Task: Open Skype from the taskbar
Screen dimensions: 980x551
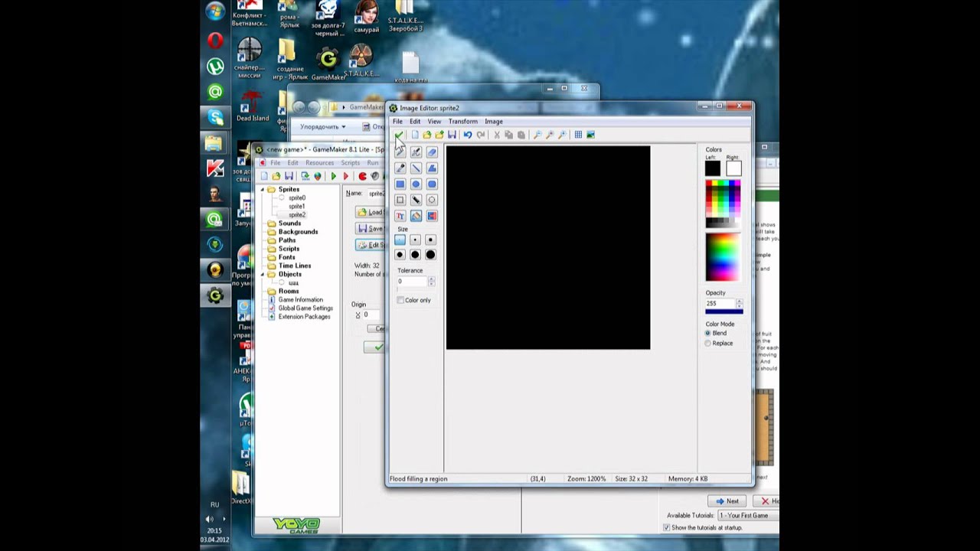Action: point(215,117)
